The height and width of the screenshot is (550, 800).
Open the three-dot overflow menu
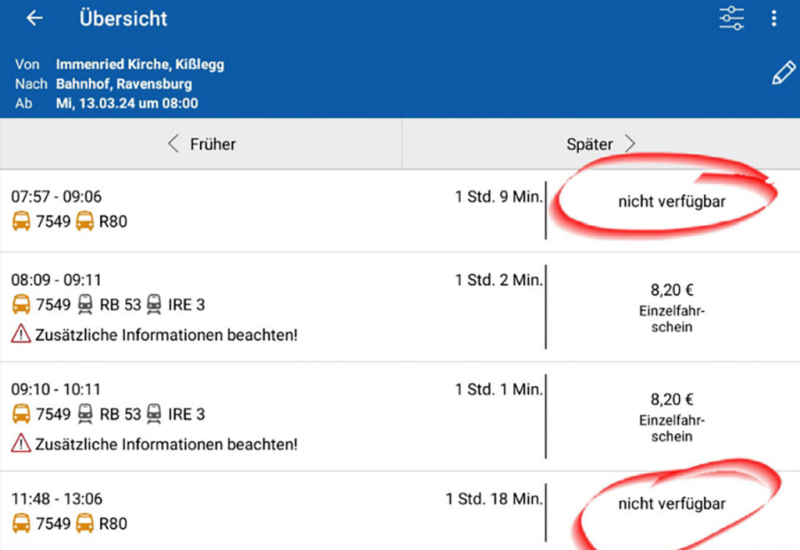(773, 19)
